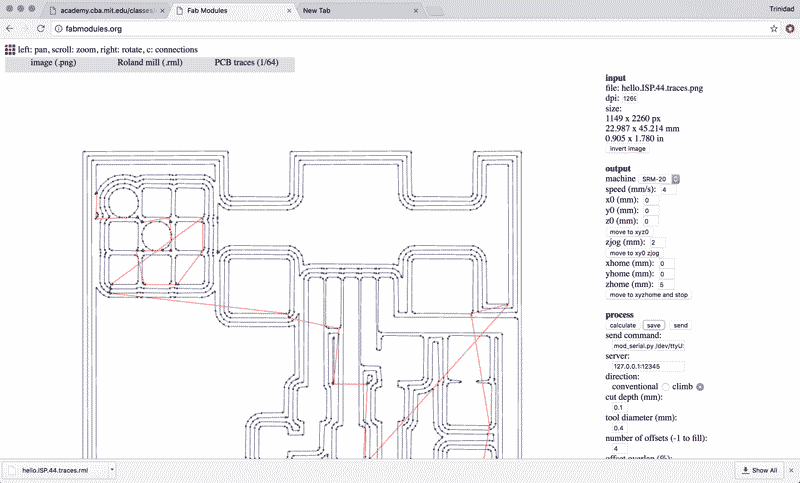
Task: Click the browser extension icon beside the star
Action: 790,29
